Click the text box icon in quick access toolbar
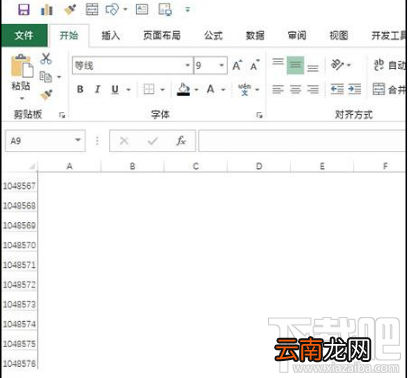 [x=142, y=9]
